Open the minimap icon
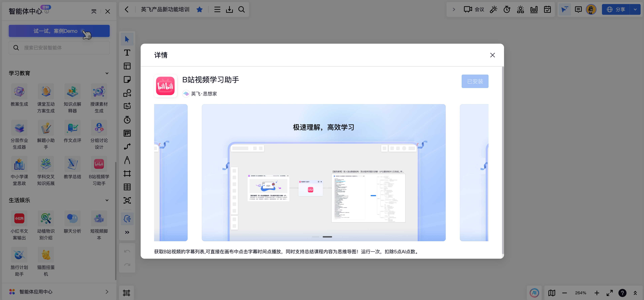The height and width of the screenshot is (300, 644). point(551,293)
